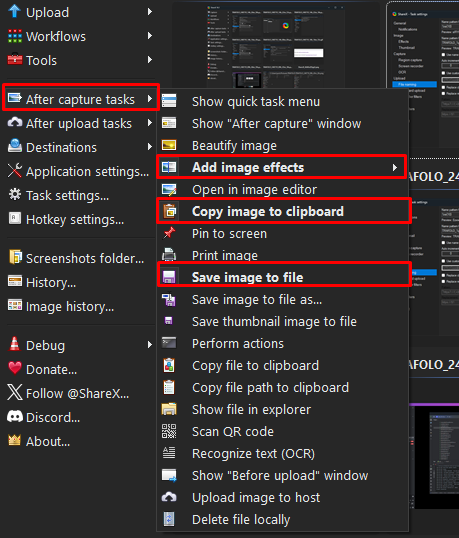Click the Application settings wrench icon
This screenshot has height=538, width=459.
[15, 170]
